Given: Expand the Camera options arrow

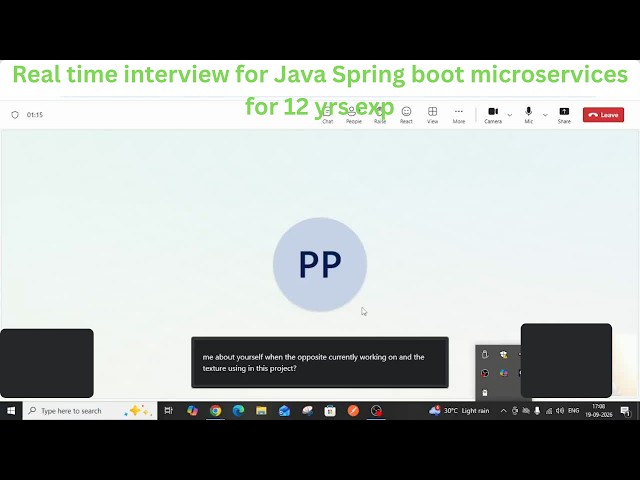Looking at the screenshot, I should pos(510,115).
